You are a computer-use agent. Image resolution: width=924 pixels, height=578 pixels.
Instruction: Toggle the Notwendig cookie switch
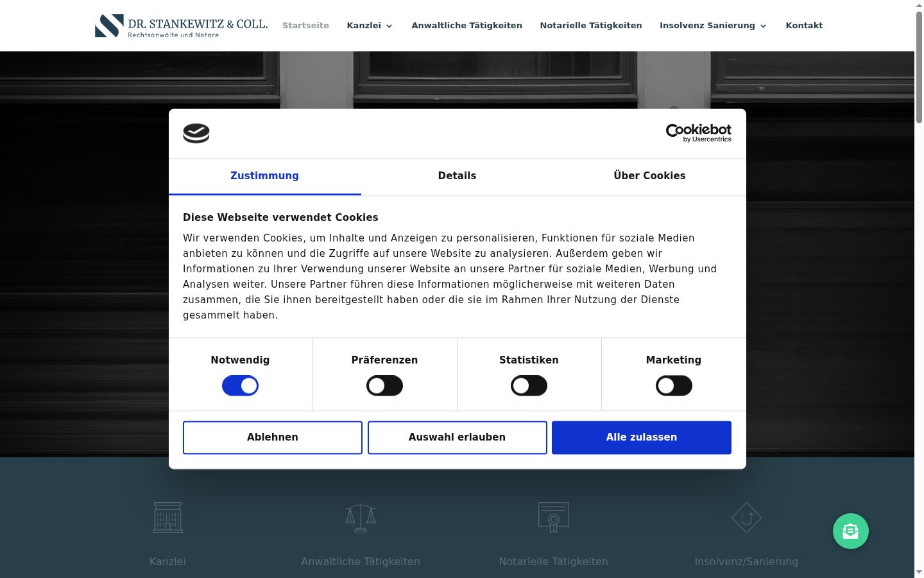click(240, 385)
